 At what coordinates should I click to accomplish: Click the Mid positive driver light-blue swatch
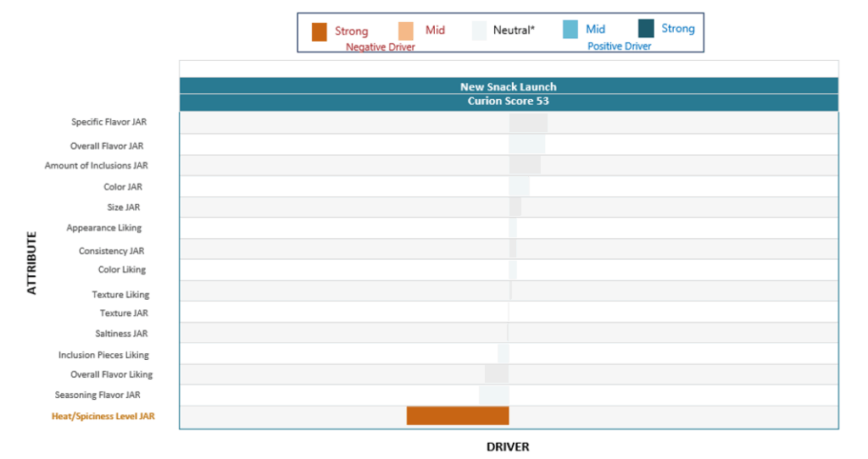pos(570,30)
